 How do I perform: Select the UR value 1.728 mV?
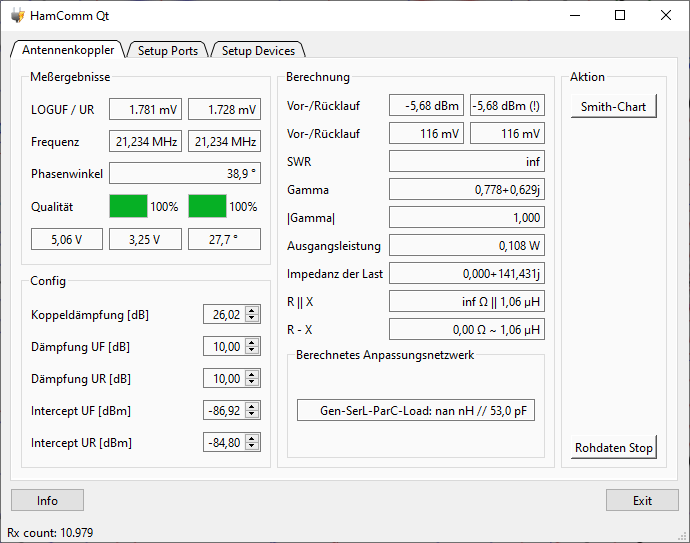[224, 109]
